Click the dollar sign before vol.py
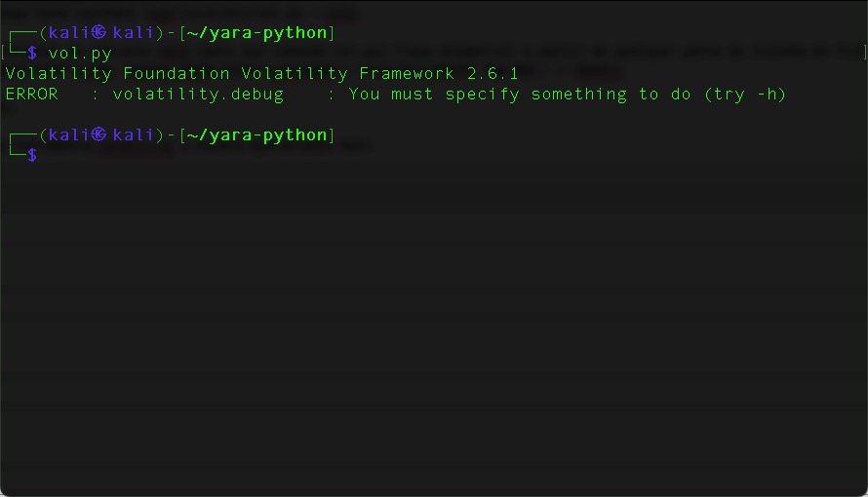 32,53
